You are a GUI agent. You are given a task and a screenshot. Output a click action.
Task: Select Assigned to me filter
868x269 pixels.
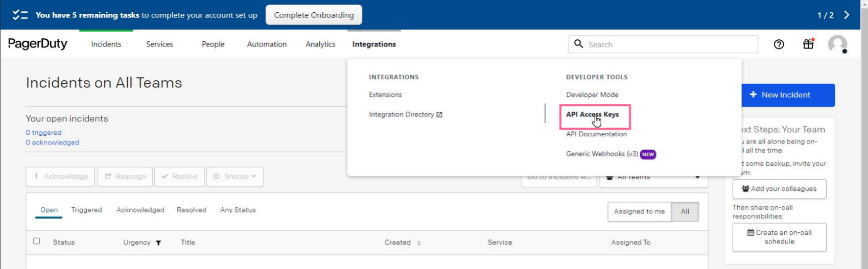[639, 211]
